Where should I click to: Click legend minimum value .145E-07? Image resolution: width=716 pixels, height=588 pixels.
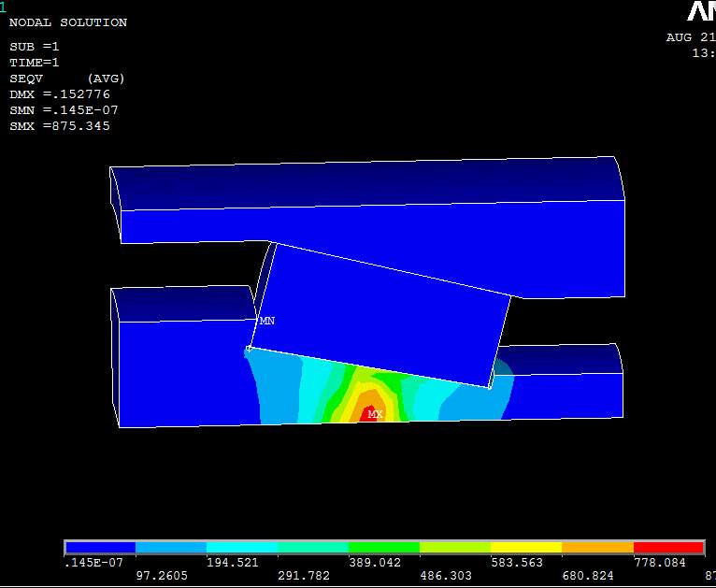click(93, 563)
